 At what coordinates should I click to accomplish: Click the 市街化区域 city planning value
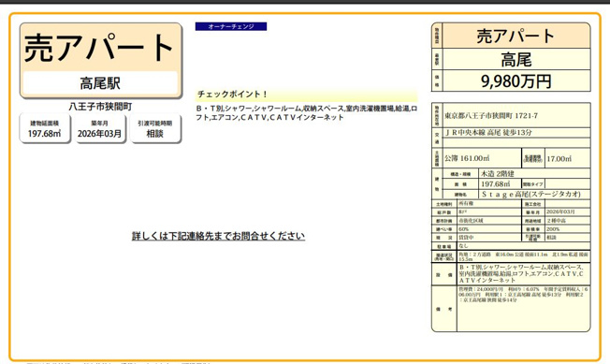tap(471, 221)
